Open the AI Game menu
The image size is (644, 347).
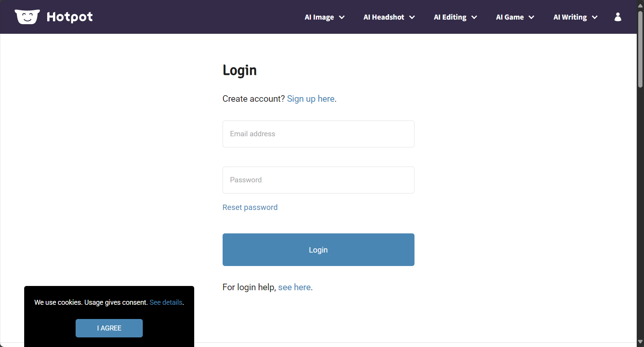coord(510,17)
